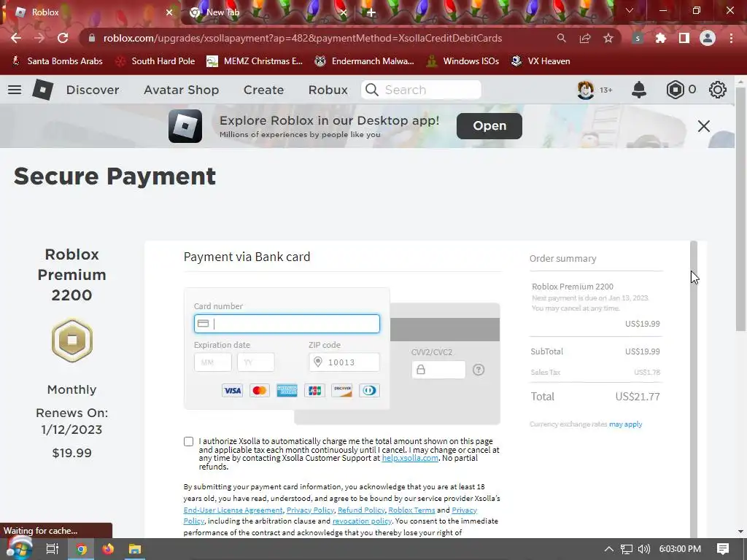Image resolution: width=747 pixels, height=560 pixels.
Task: Open the tab search chevron dropdown
Action: tap(630, 10)
